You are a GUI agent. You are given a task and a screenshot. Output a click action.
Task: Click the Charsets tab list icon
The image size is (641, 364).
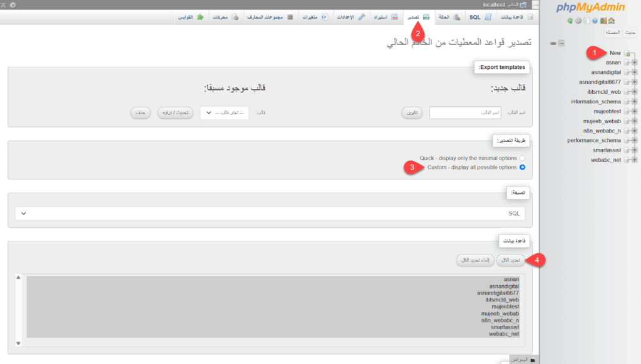click(x=290, y=17)
